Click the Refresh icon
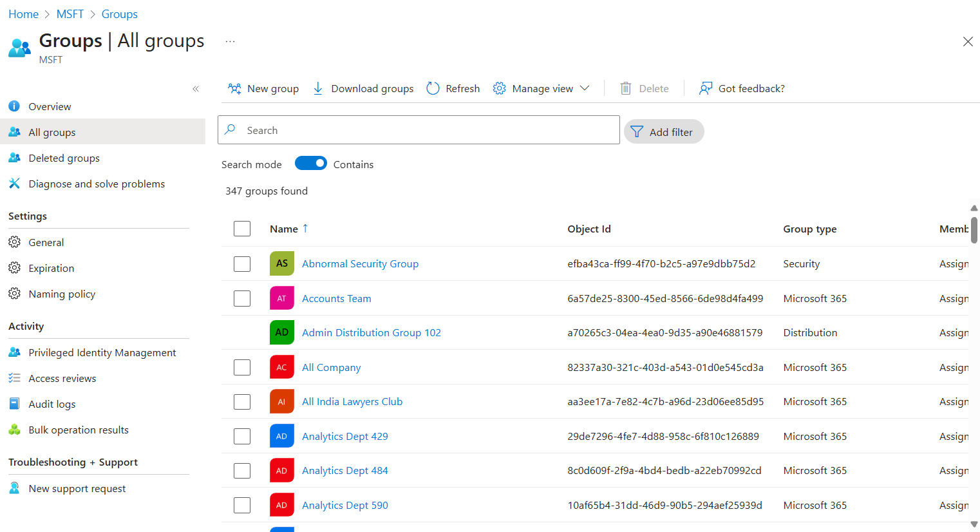The height and width of the screenshot is (532, 980). tap(432, 88)
